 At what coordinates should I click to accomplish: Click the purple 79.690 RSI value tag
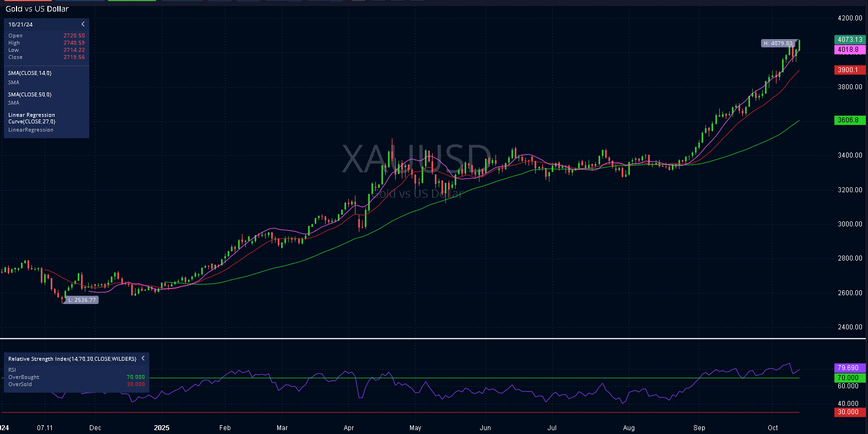(x=849, y=368)
